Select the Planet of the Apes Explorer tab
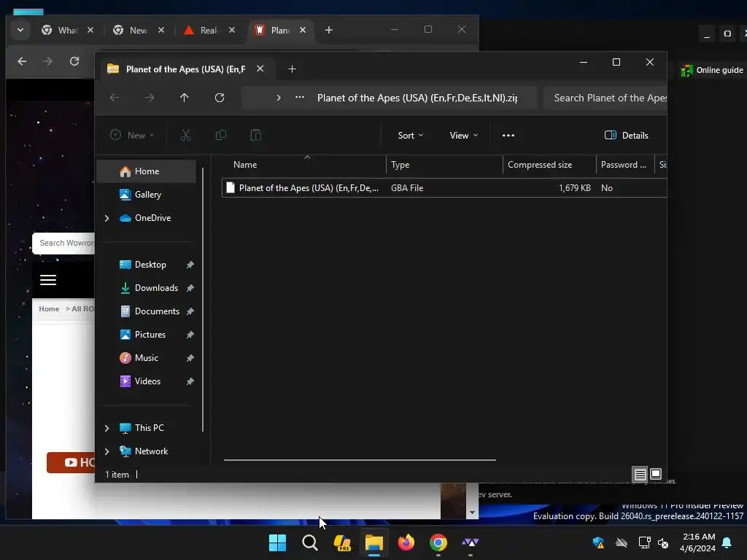747x560 pixels. click(x=185, y=69)
